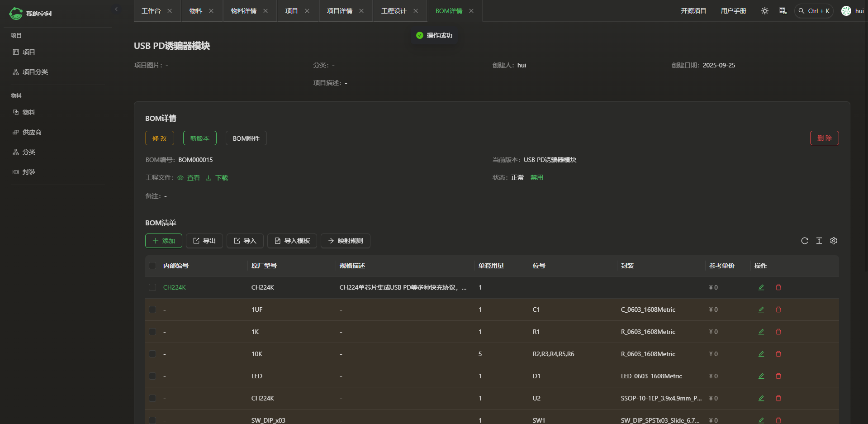
Task: Switch to the 物料详情 tab
Action: [243, 11]
